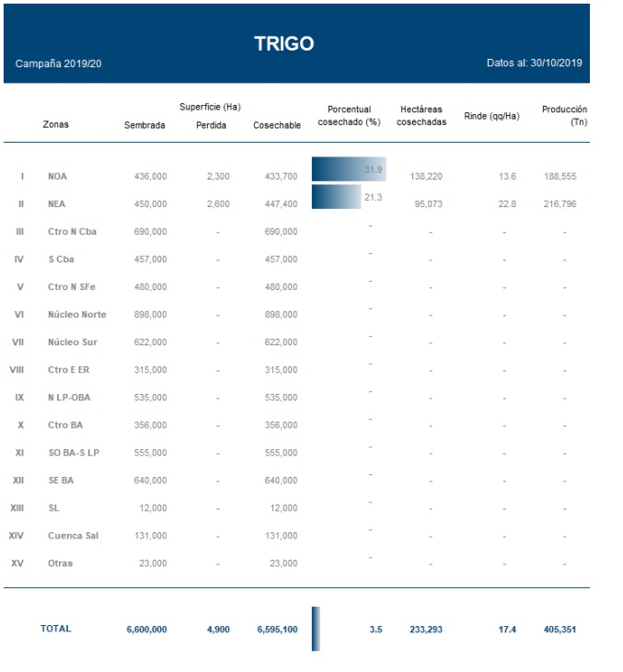Click the Ctro N Cba zone name
Screen dimensions: 623x672
click(70, 232)
